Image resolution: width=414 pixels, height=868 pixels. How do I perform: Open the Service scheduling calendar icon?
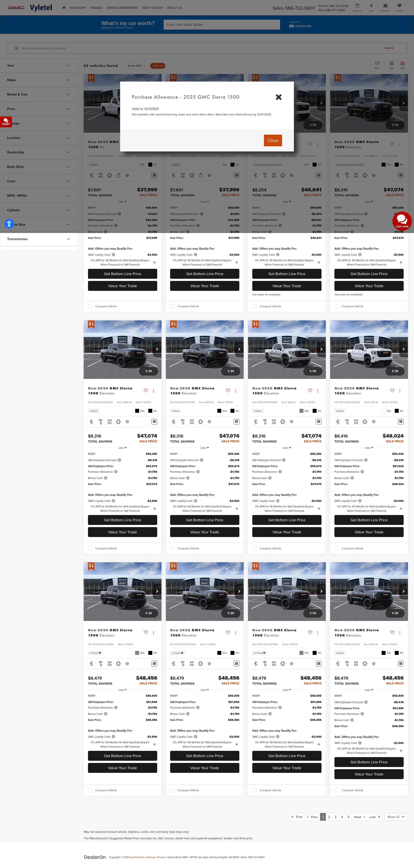(357, 6)
